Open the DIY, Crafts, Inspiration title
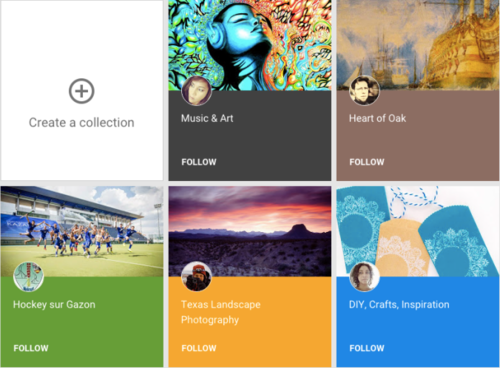The width and height of the screenshot is (500, 368). click(399, 305)
